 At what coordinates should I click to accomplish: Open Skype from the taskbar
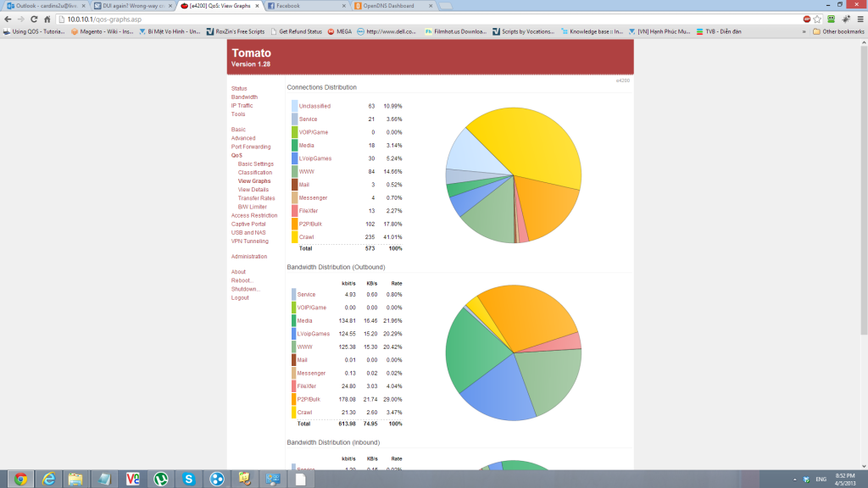188,479
